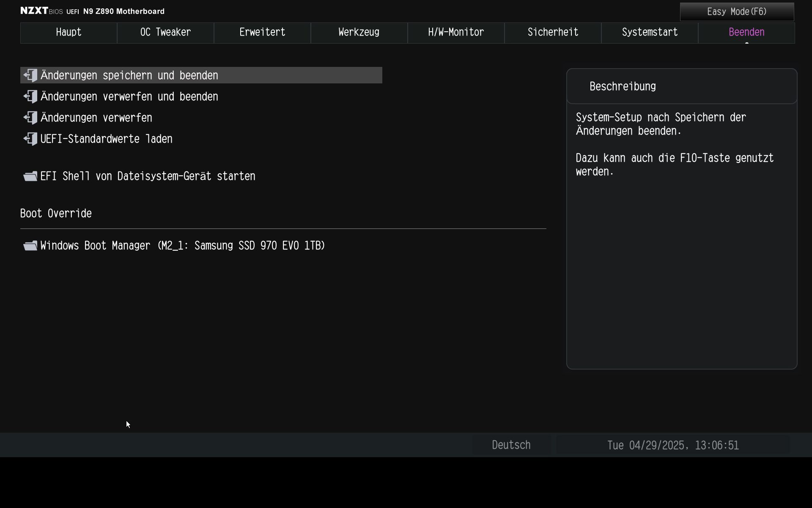Open the Haupt tab
The image size is (812, 508).
click(x=69, y=33)
